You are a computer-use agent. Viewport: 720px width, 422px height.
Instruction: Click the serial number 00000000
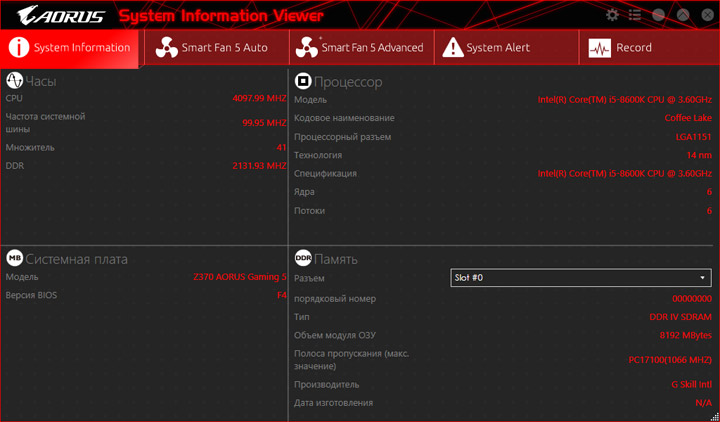click(x=692, y=298)
